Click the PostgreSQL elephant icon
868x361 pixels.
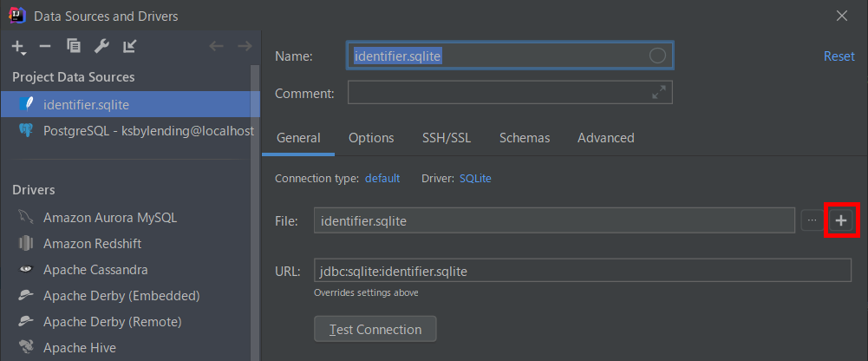pos(25,131)
